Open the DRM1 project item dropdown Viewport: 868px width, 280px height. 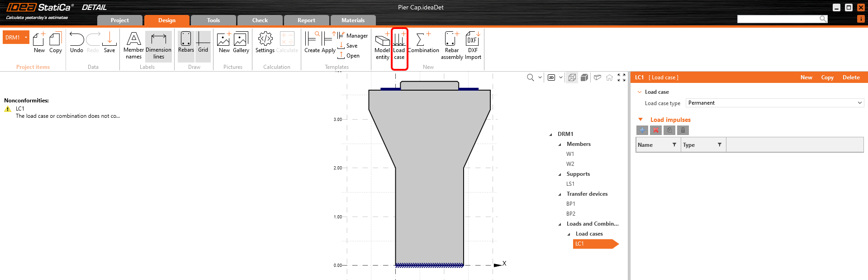(26, 38)
